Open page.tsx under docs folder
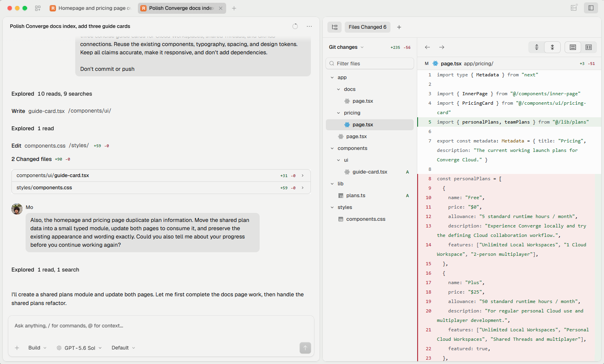The height and width of the screenshot is (364, 604). click(x=370, y=101)
